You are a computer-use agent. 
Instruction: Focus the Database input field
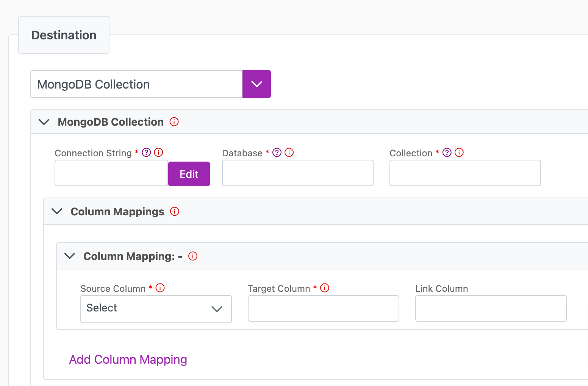[x=298, y=173]
